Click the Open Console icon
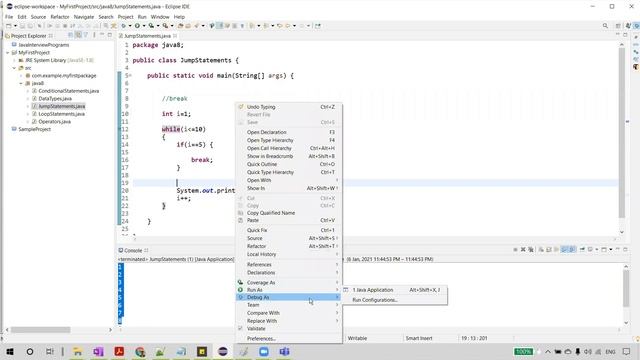The width and height of the screenshot is (640, 360). point(604,249)
